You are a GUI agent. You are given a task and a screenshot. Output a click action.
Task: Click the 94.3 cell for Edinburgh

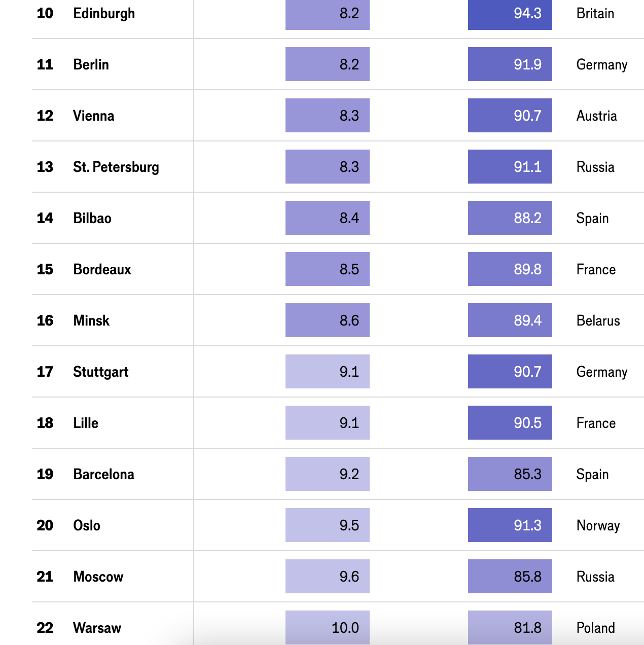coord(510,14)
